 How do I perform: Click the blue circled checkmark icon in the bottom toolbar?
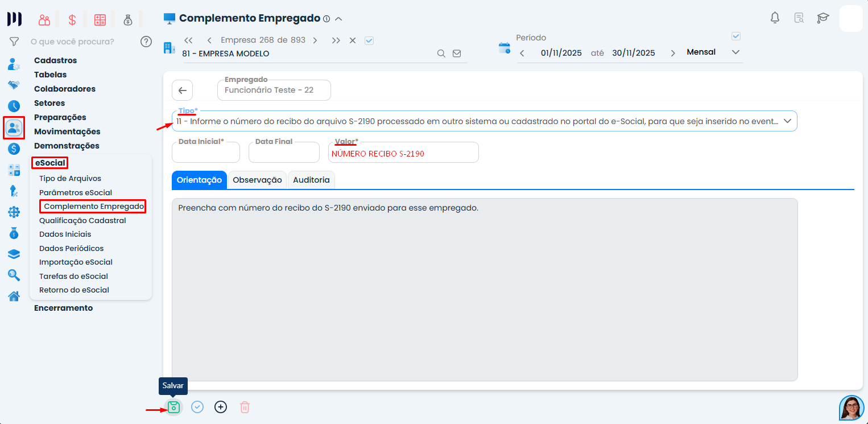point(197,407)
